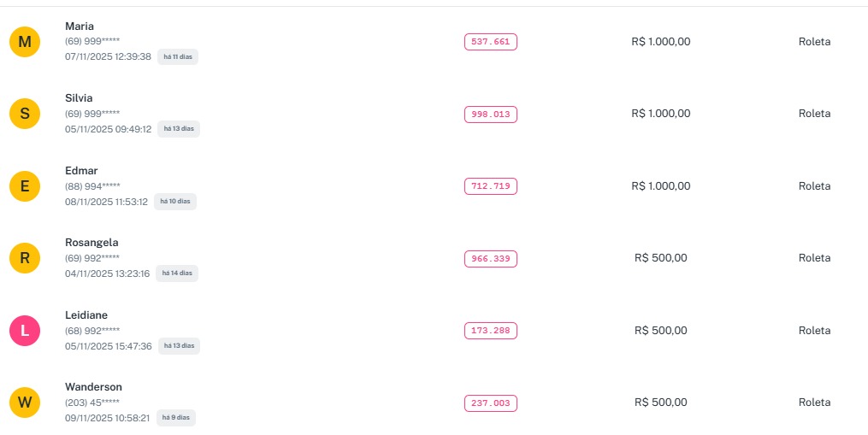The height and width of the screenshot is (435, 868).
Task: Click the code badge 537.661
Action: click(x=490, y=42)
